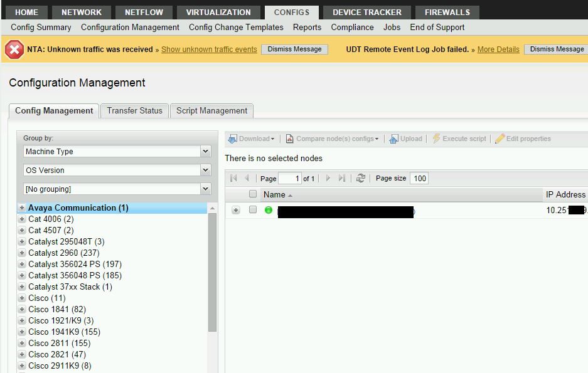Open the VIRTUALIZATION tab
The image size is (588, 373).
(x=218, y=13)
